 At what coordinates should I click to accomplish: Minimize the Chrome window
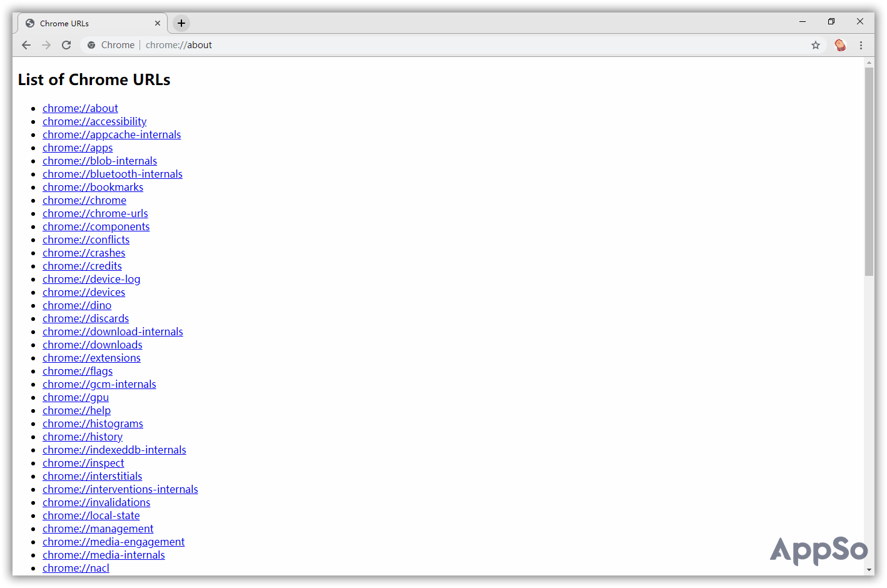803,22
